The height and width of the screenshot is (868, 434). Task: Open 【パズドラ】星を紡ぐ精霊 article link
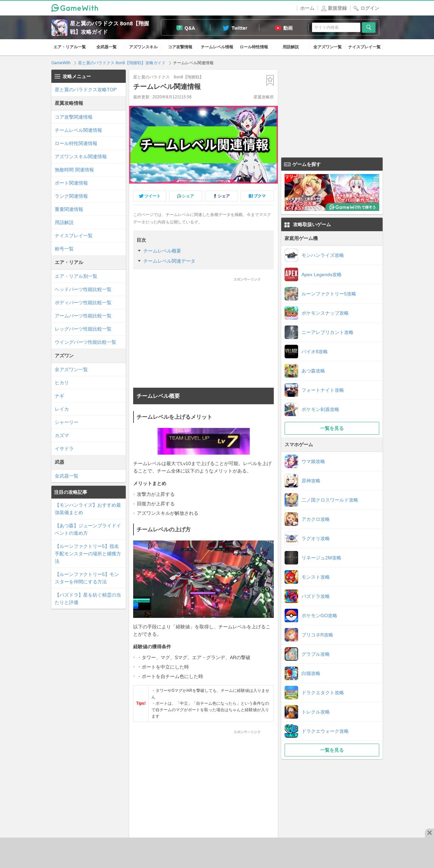click(88, 599)
